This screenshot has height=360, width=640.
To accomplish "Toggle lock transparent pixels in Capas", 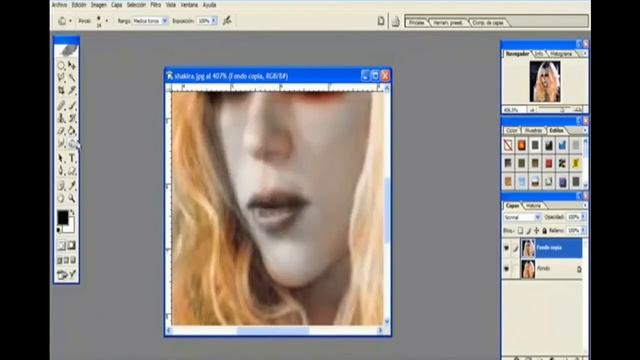I will (x=520, y=231).
